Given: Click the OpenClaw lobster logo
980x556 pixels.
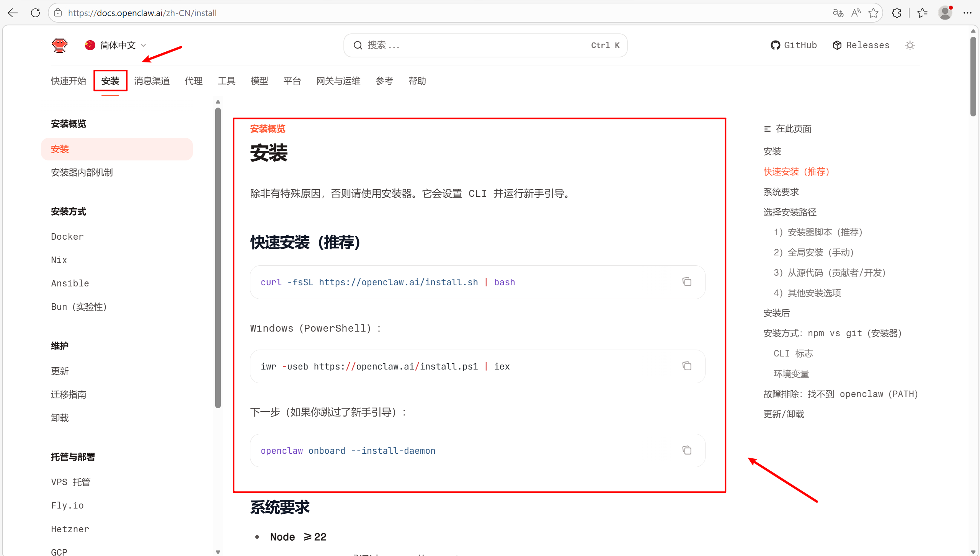Looking at the screenshot, I should 60,45.
